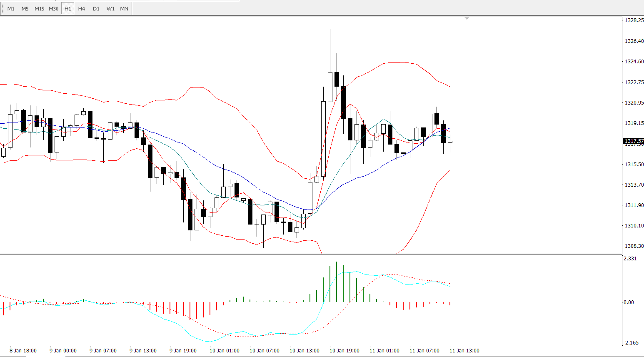
Task: Switch chart to M1 timeframe
Action: click(x=11, y=9)
